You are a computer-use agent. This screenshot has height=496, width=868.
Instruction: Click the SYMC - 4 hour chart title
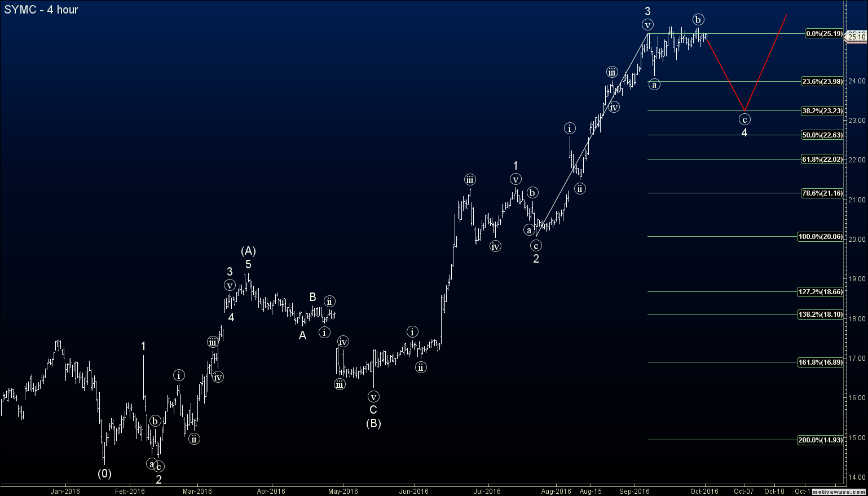coord(41,10)
